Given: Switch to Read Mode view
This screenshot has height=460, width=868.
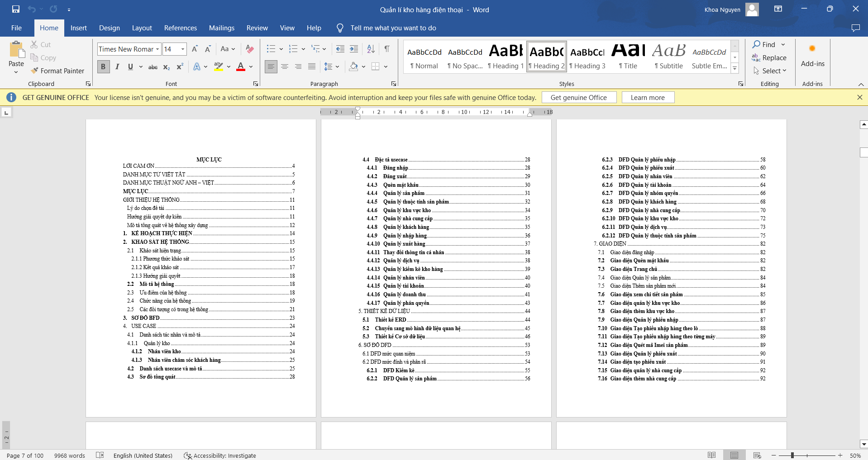Looking at the screenshot, I should [711, 455].
